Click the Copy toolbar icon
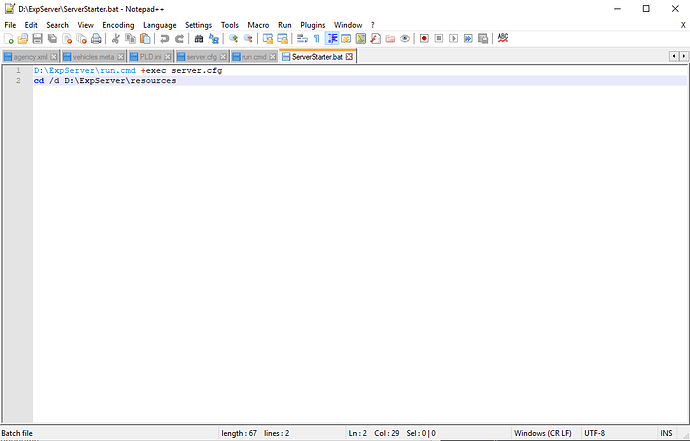The width and height of the screenshot is (690, 441). pos(130,39)
